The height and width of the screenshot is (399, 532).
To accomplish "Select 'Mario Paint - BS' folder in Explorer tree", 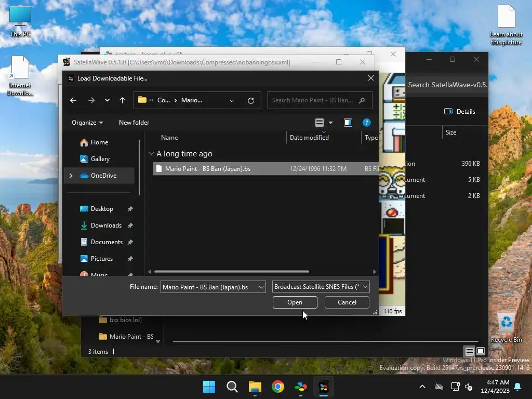I will [x=126, y=337].
